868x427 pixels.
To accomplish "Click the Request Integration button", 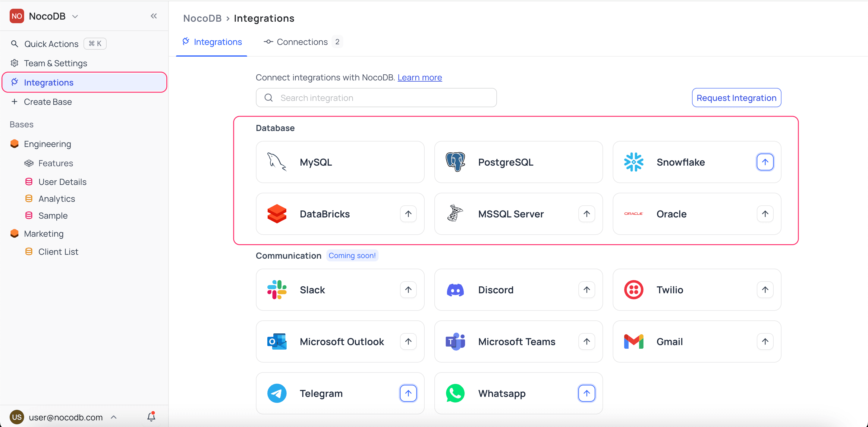I will click(736, 98).
